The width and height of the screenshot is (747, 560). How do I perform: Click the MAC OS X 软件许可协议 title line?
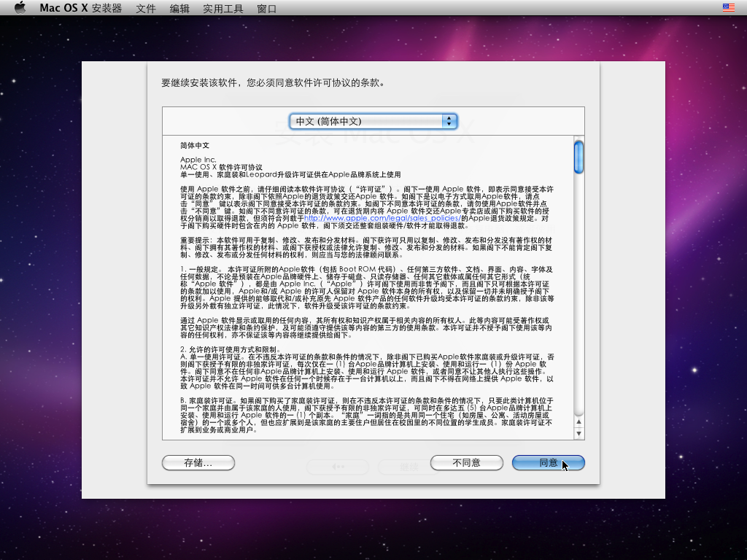[222, 167]
